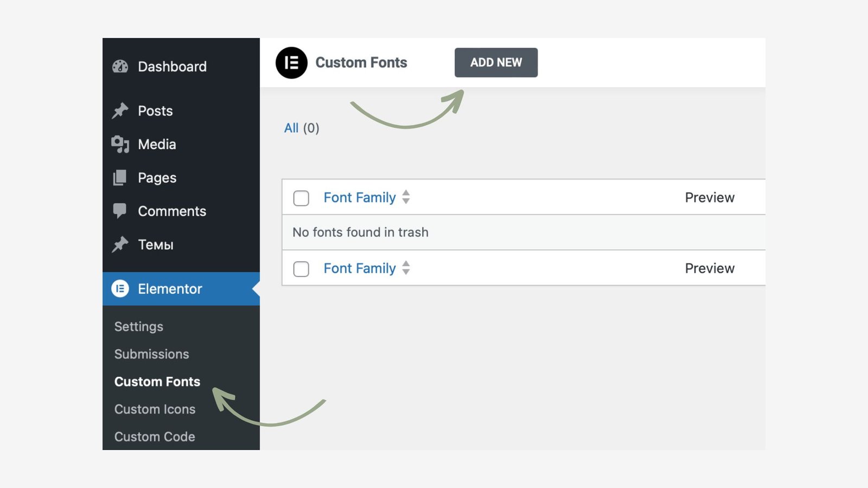Click the Custom Fonts page title
Image resolution: width=868 pixels, height=488 pixels.
tap(361, 62)
